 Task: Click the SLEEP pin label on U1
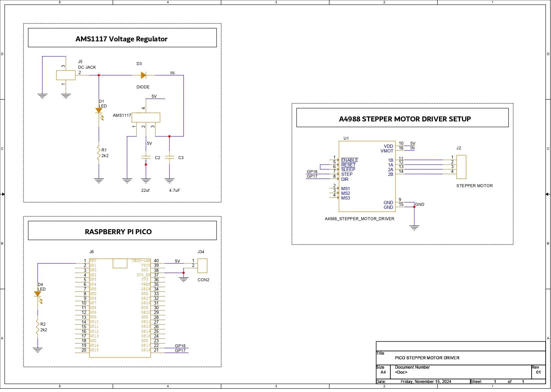[x=348, y=169]
